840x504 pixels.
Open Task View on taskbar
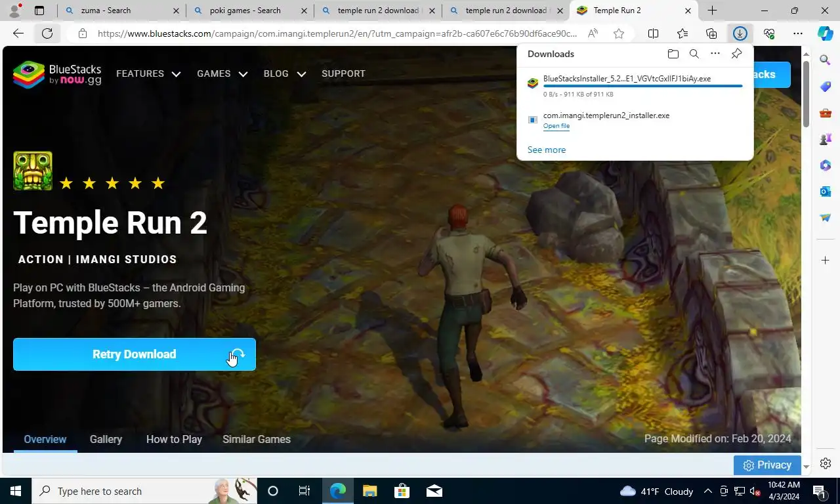[x=304, y=491]
